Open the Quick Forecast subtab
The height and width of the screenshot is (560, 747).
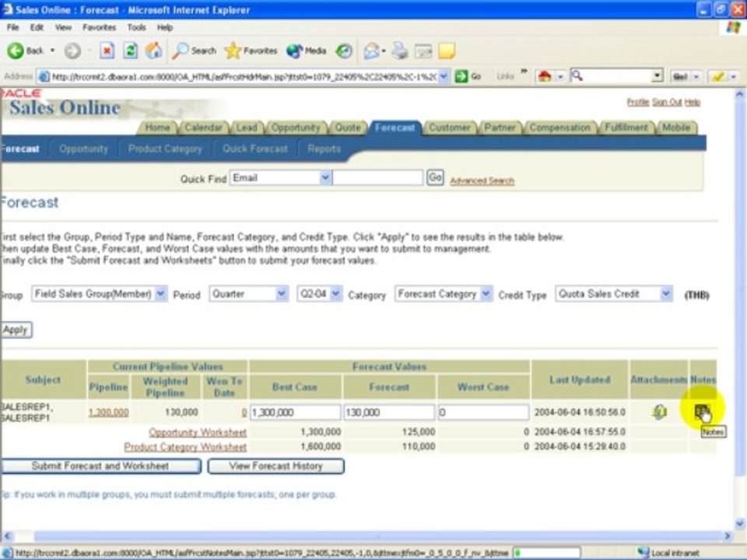tap(255, 149)
